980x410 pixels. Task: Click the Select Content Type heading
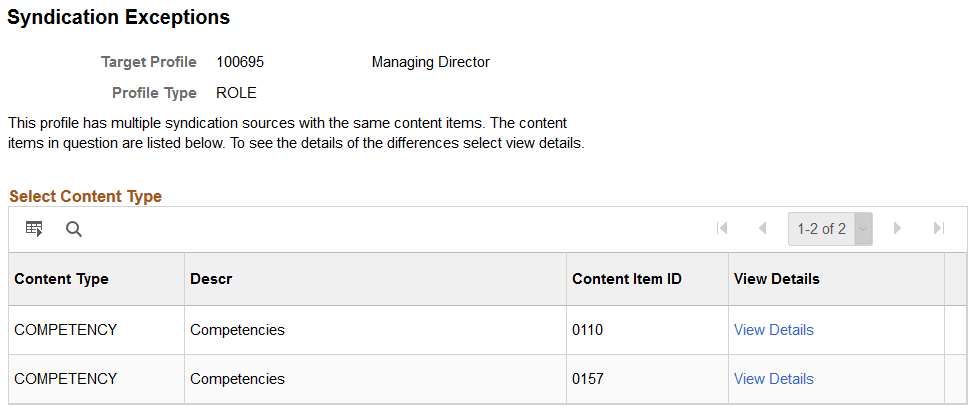click(85, 196)
